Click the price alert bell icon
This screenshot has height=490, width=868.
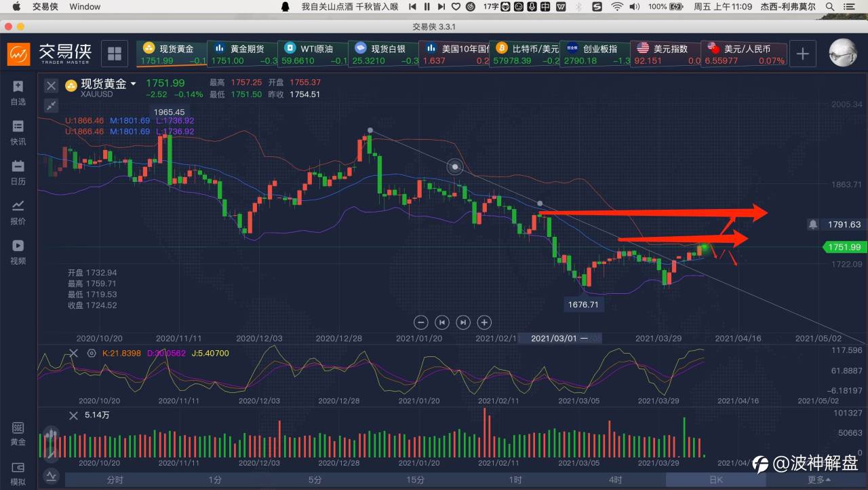point(812,224)
